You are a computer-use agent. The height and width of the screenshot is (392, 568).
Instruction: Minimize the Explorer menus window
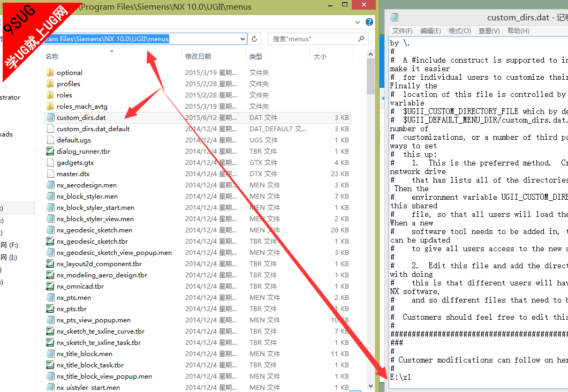tap(330, 5)
